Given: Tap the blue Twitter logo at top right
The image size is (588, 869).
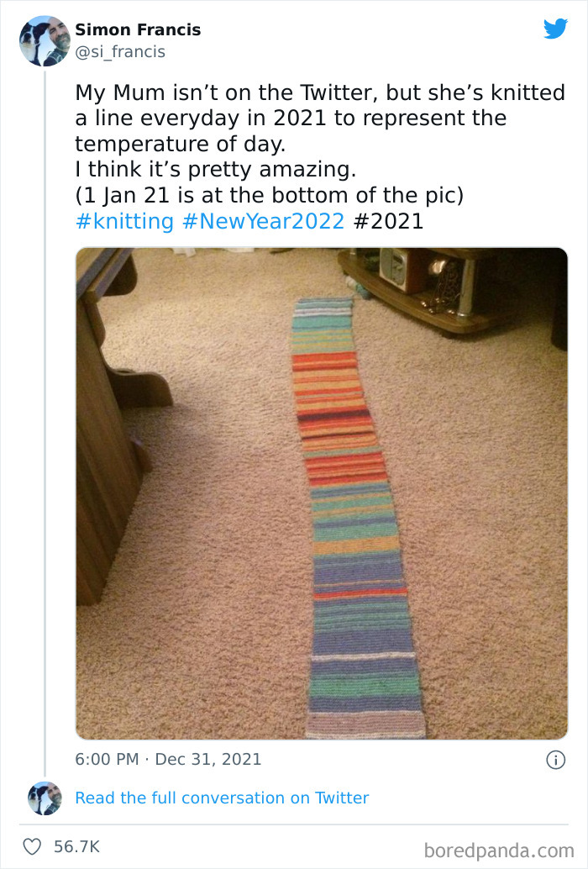Looking at the screenshot, I should pos(556,29).
